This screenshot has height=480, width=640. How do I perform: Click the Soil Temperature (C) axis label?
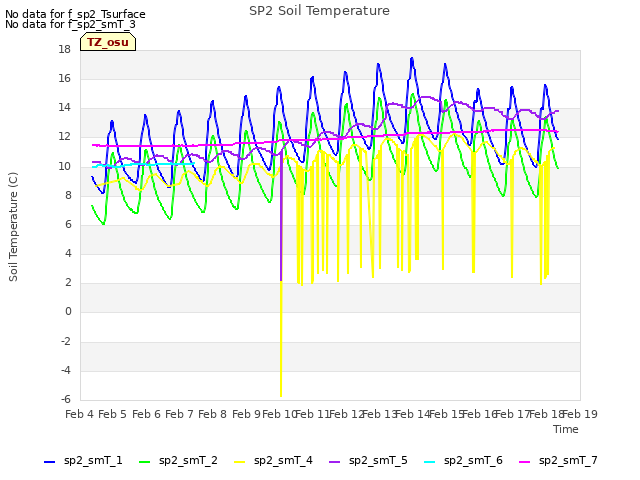point(13,227)
